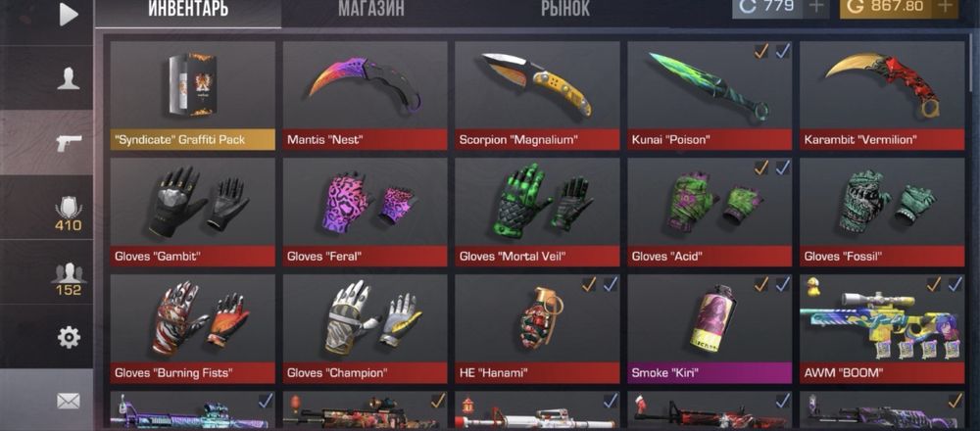Toggle orange checkmark on Kunai "Poison"
This screenshot has height=431, width=980.
coord(760,52)
